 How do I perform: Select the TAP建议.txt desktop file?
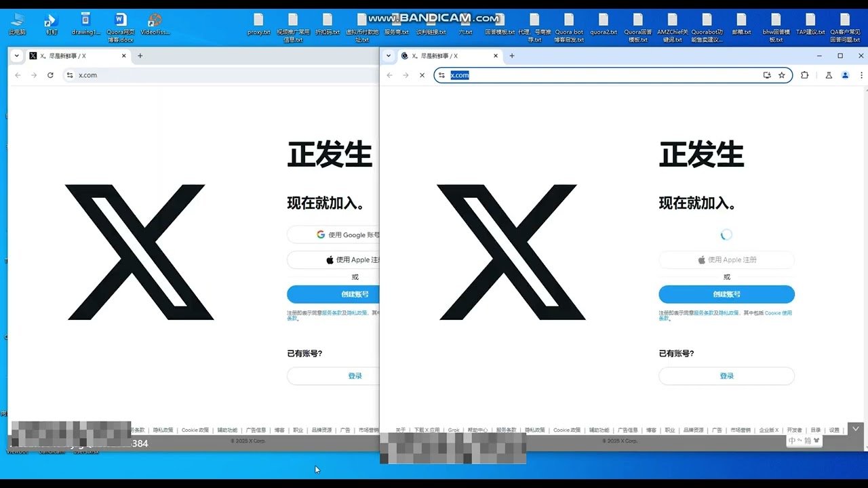click(x=810, y=24)
